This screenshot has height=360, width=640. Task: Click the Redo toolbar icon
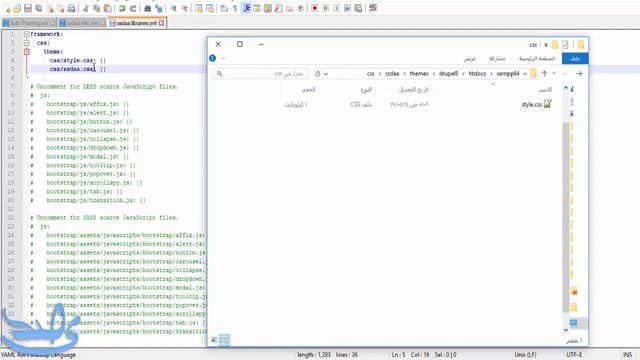coord(133,9)
